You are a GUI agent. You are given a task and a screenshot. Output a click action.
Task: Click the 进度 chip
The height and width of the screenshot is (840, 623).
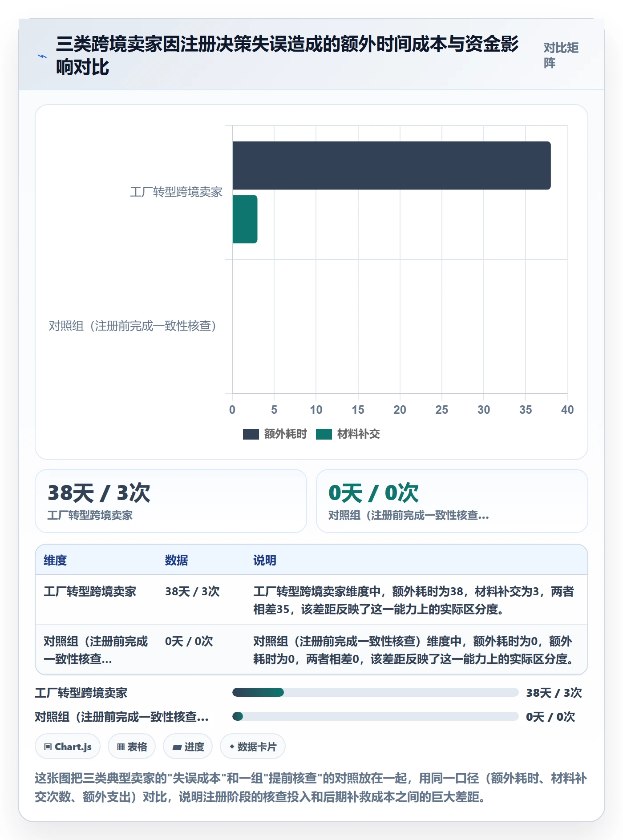[188, 747]
